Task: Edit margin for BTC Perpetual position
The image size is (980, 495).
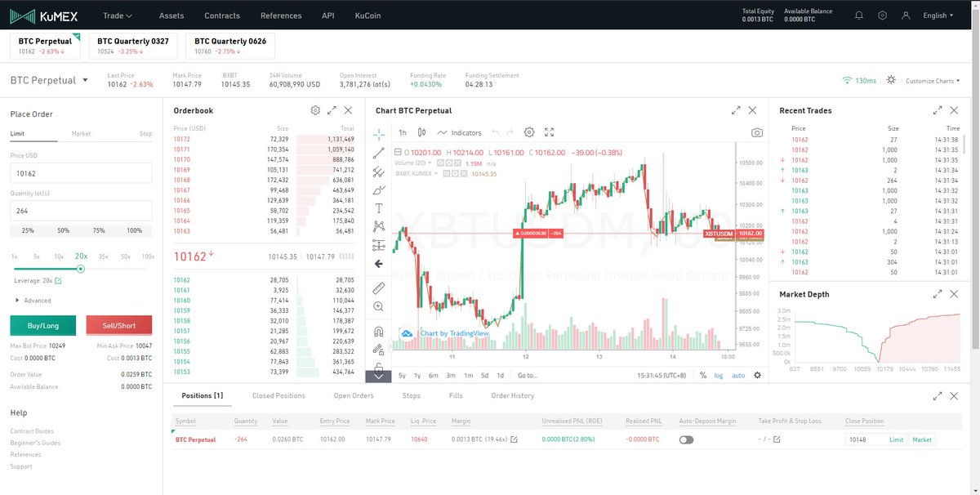Action: tap(514, 439)
